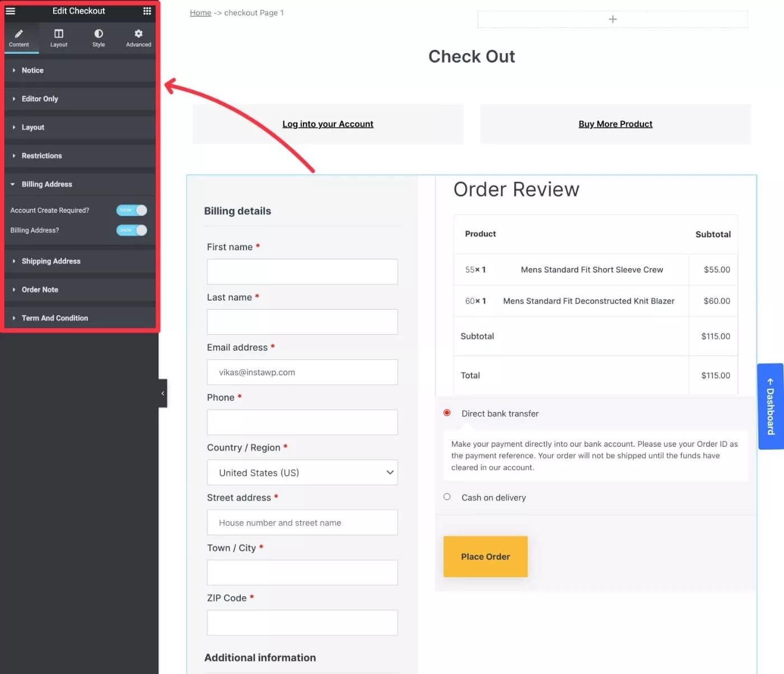Expand the Restrictions section
Screen dimensions: 784x674
tap(80, 156)
